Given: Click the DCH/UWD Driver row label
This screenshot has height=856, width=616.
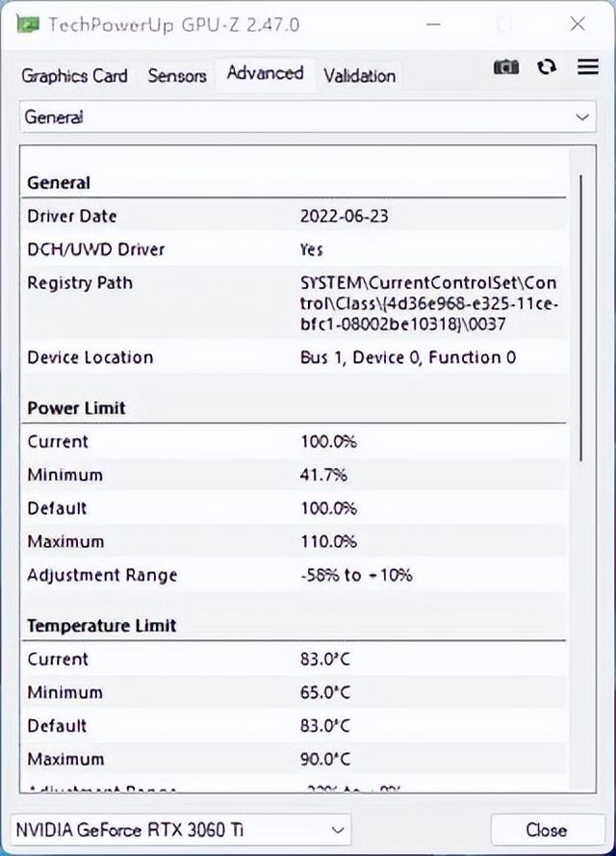Looking at the screenshot, I should pyautogui.click(x=96, y=249).
